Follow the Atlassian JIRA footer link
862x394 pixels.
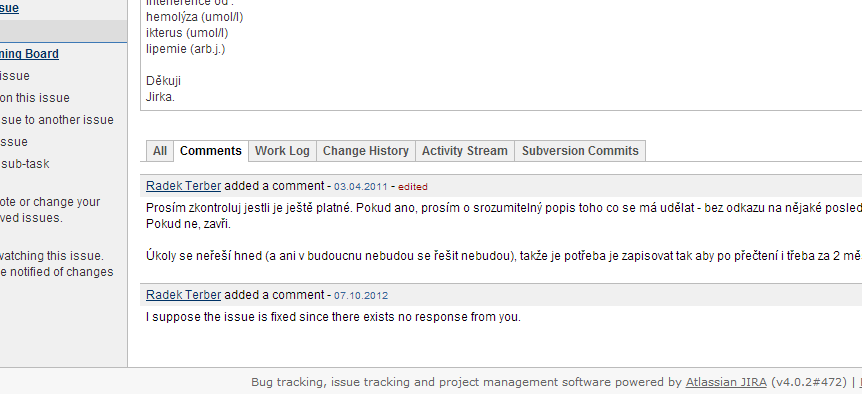tap(726, 382)
